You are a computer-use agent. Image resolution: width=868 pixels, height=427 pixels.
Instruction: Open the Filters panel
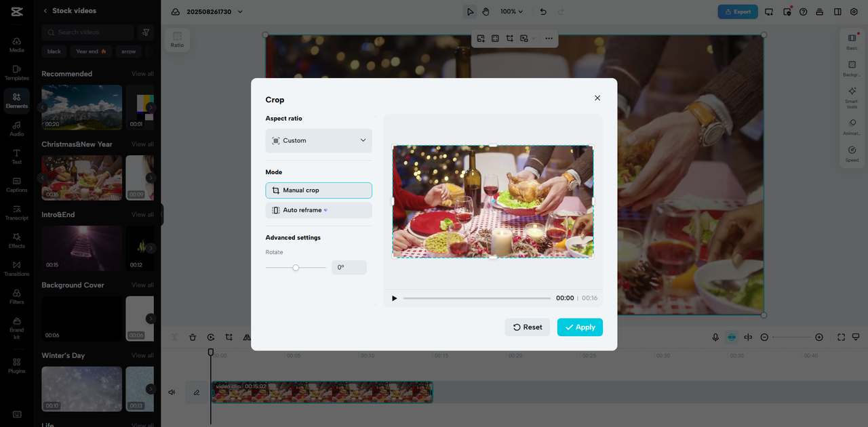[x=17, y=297]
